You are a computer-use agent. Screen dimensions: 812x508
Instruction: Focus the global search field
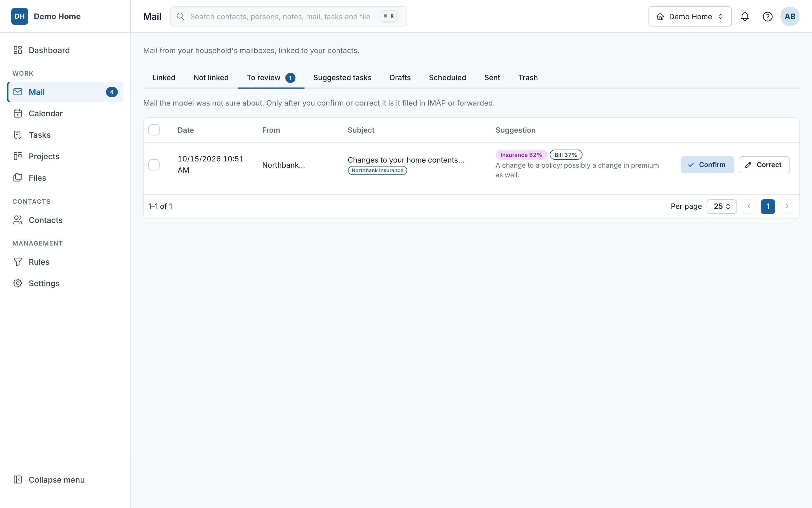click(x=288, y=16)
